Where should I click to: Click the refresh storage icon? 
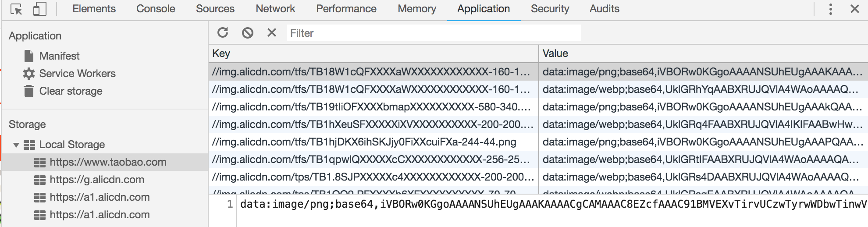tap(223, 33)
